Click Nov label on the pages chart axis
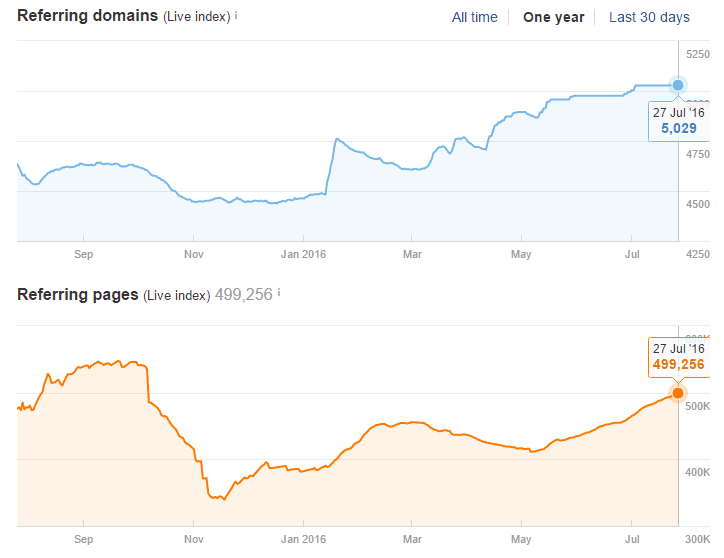This screenshot has height=558, width=724. (194, 539)
